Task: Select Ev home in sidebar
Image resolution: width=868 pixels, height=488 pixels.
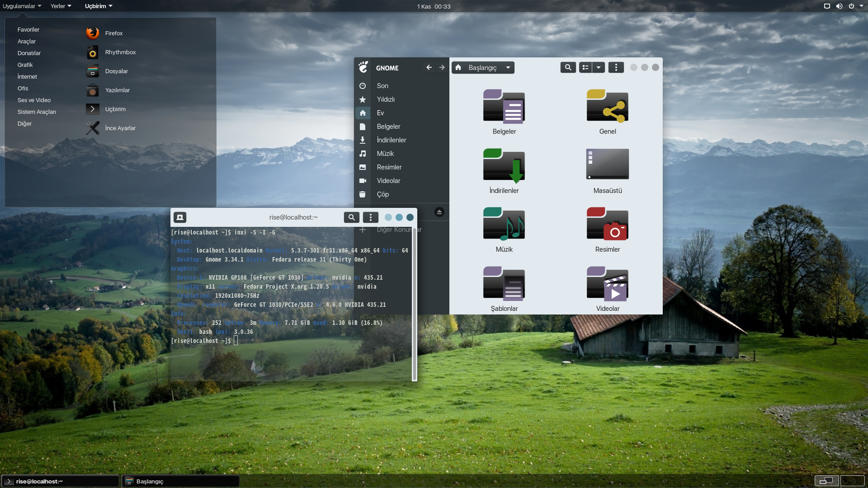Action: (401, 113)
